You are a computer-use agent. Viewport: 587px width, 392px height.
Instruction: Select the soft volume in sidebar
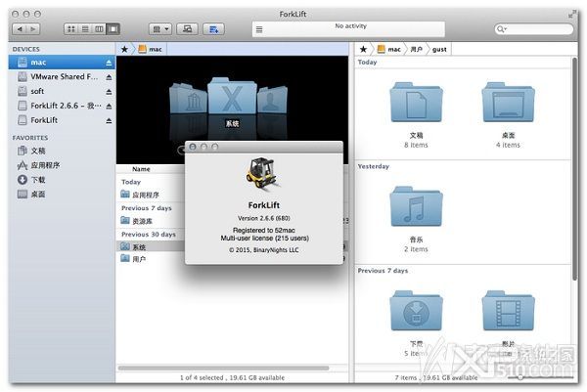62,91
